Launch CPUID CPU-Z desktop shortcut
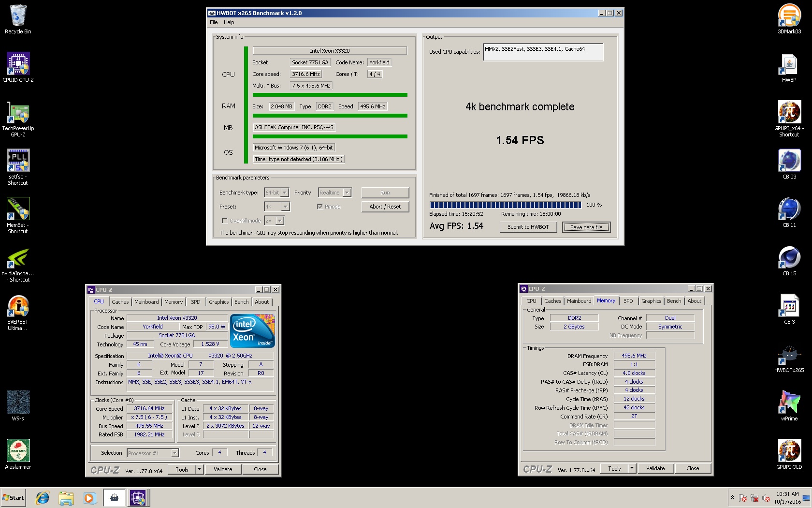Image resolution: width=812 pixels, height=508 pixels. click(x=18, y=68)
